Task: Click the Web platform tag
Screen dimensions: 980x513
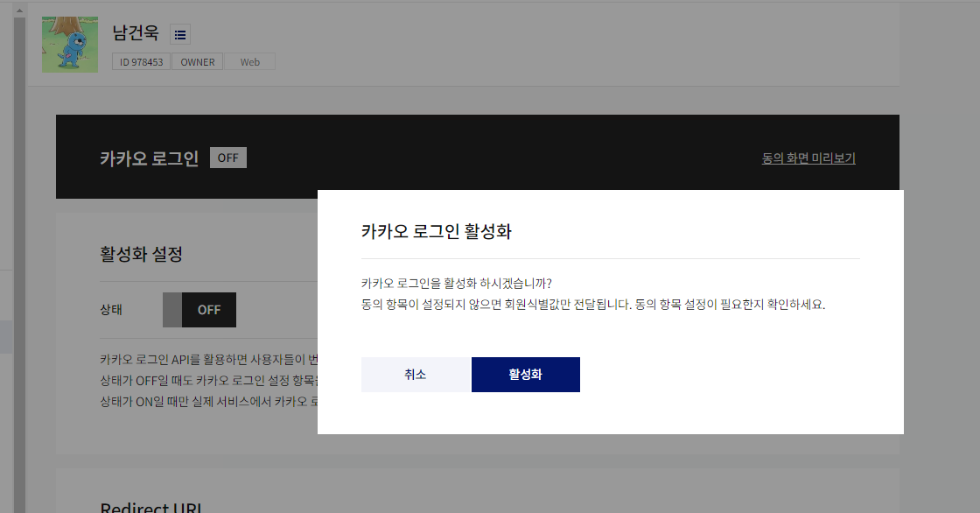Action: pos(250,62)
